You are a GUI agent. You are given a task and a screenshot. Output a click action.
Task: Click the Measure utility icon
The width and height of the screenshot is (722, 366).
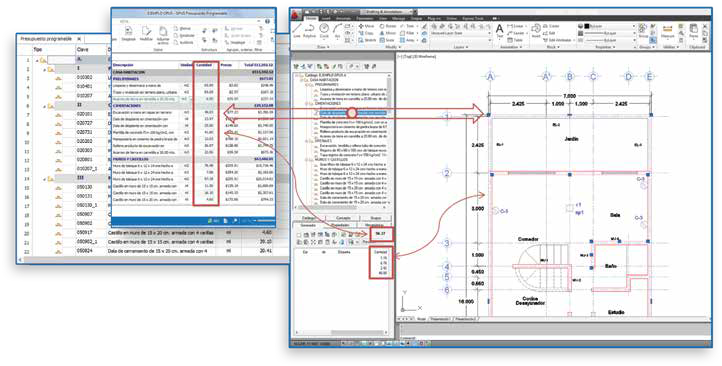point(667,31)
